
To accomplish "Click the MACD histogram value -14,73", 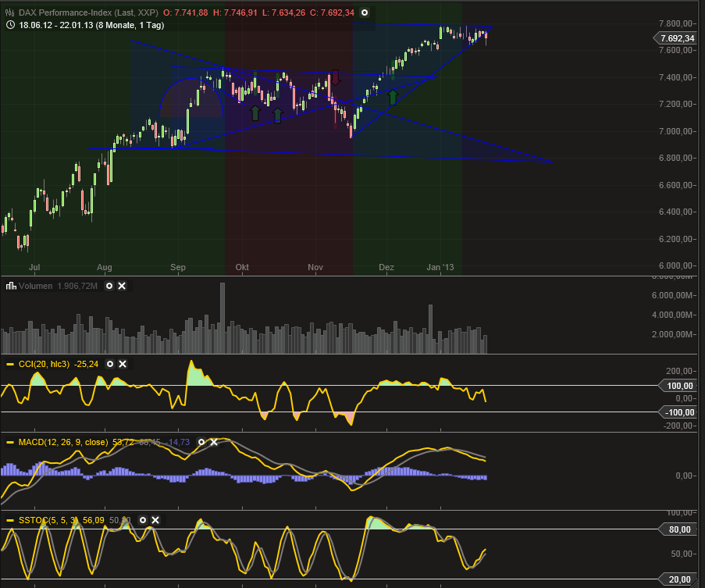I will tap(177, 442).
